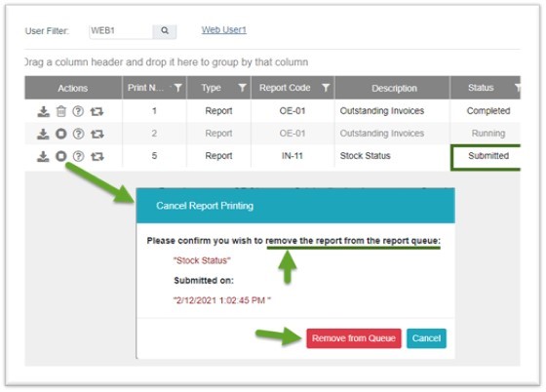Viewport: 546px width, 392px height.
Task: Open filter for Print Number column
Action: [x=177, y=88]
